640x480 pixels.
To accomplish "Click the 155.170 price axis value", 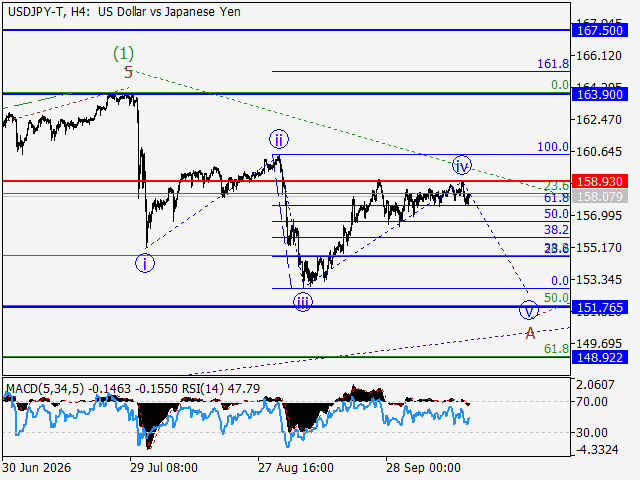I will [x=598, y=248].
